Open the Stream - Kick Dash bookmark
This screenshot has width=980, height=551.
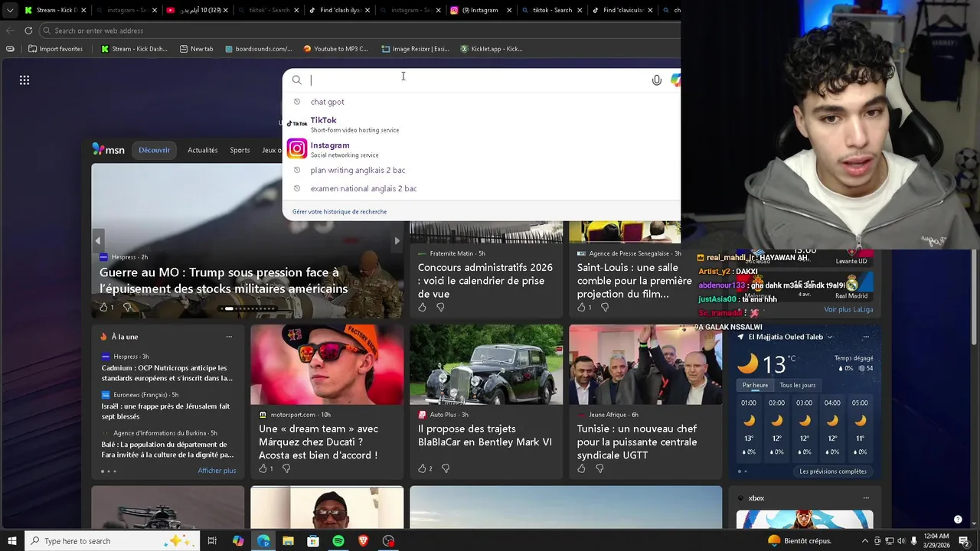coord(134,49)
